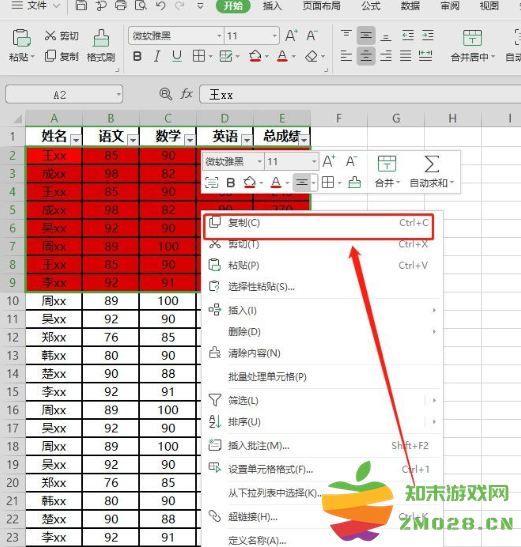Click the fx insert function icon
Viewport: 521px width, 547px height.
pos(186,94)
